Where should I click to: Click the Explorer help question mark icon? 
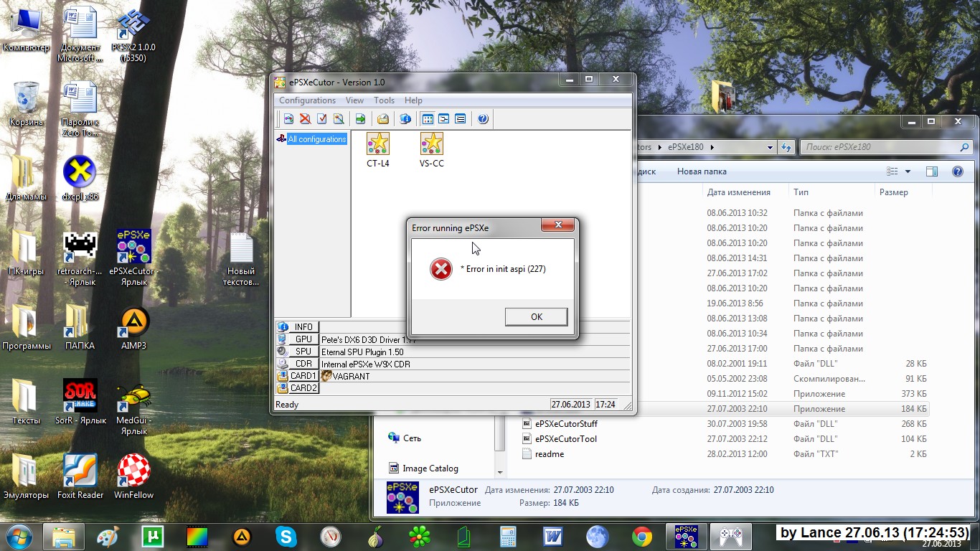(x=957, y=171)
